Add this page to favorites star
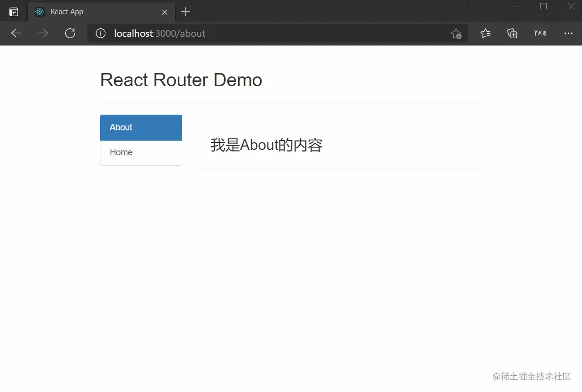582x392 pixels. click(456, 34)
